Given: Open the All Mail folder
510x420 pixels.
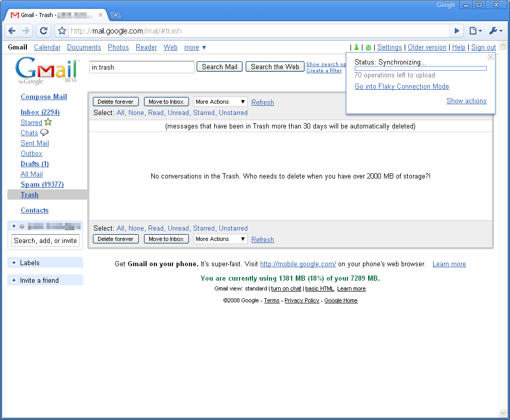Looking at the screenshot, I should click(32, 174).
